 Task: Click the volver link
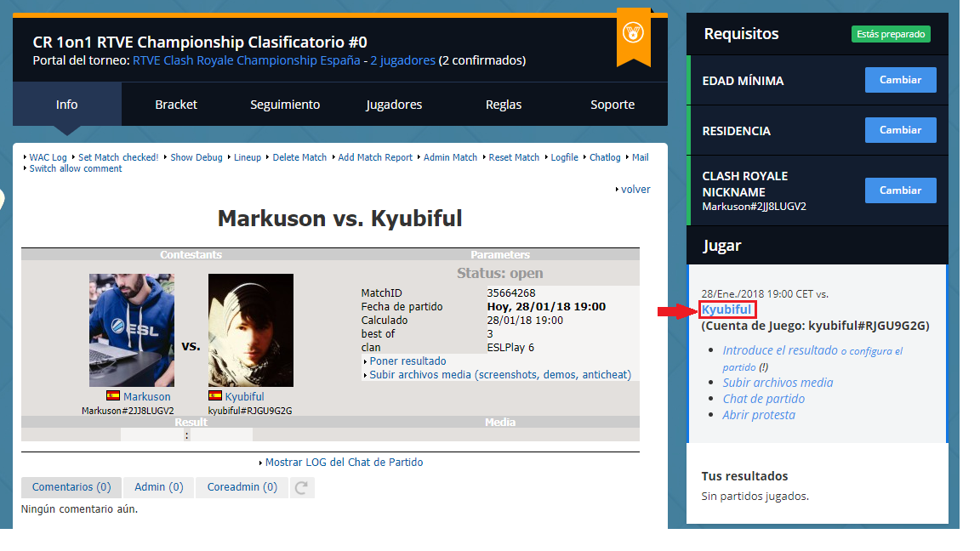coord(635,190)
